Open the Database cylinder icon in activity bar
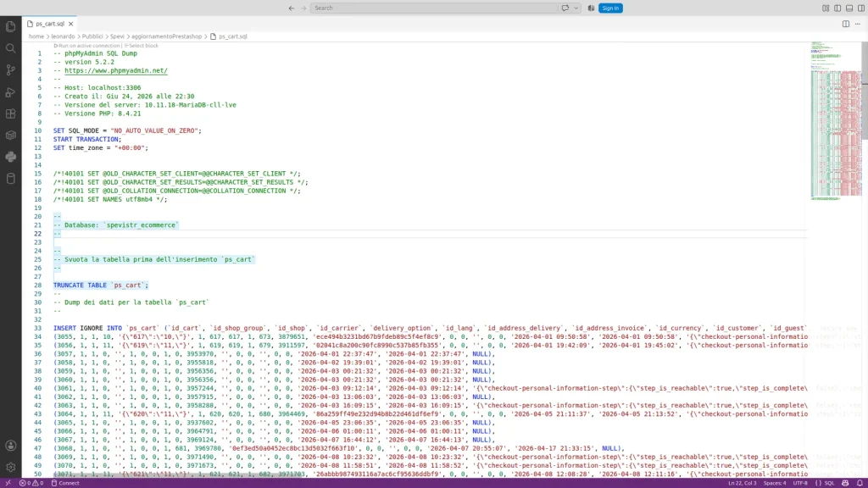868x488 pixels. pyautogui.click(x=10, y=179)
